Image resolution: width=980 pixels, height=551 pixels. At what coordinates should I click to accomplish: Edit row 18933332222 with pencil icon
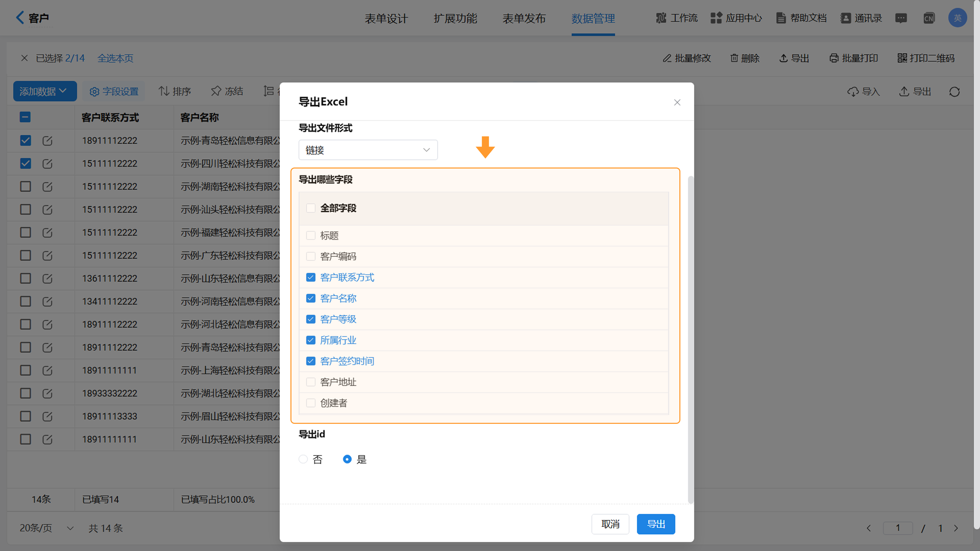[47, 393]
